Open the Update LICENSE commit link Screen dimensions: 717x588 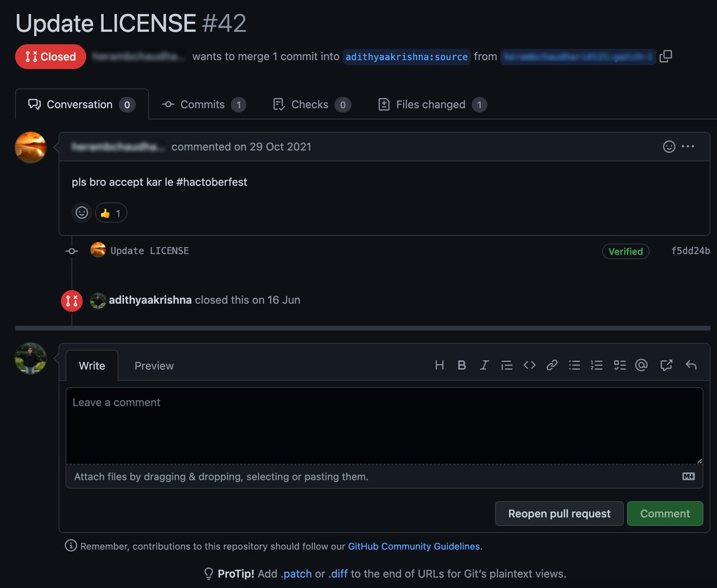149,251
